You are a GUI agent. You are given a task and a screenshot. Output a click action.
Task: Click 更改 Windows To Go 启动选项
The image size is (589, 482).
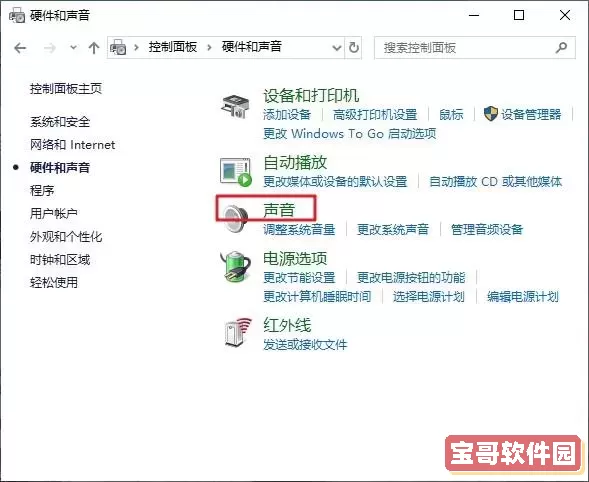[x=350, y=133]
